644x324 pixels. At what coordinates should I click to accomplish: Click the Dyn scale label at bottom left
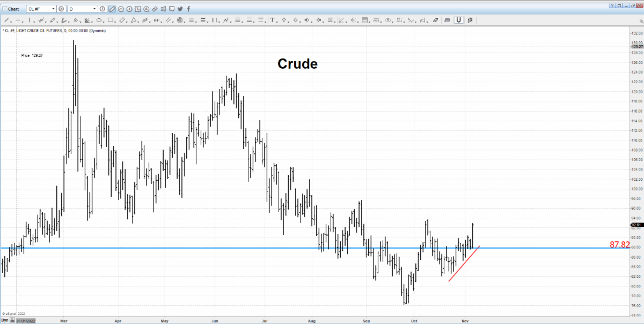click(x=5, y=320)
